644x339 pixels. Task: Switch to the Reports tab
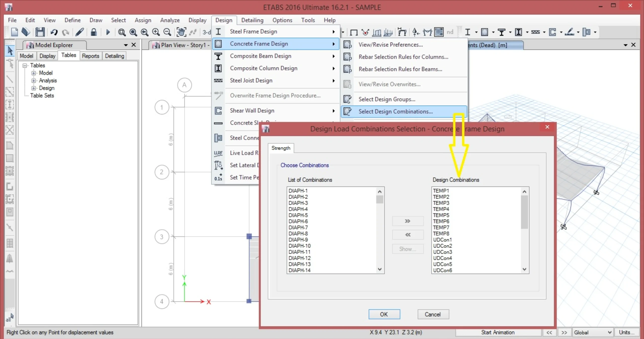coord(90,56)
